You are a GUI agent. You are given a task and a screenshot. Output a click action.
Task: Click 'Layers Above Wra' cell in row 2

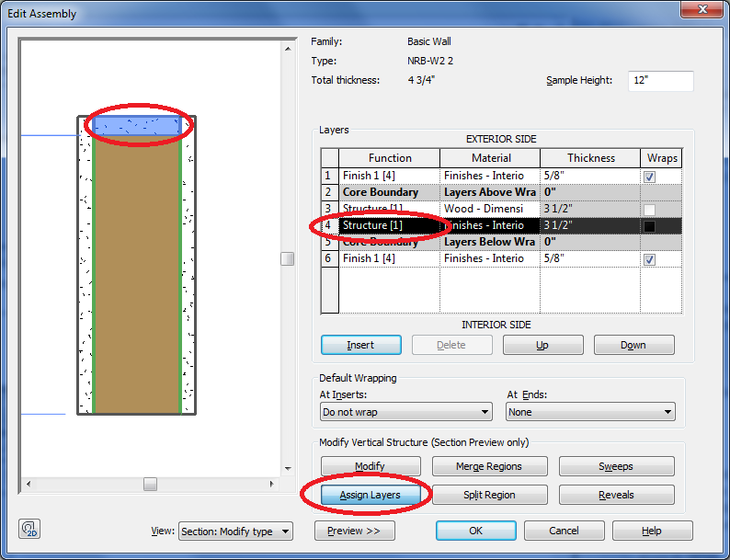tap(490, 192)
